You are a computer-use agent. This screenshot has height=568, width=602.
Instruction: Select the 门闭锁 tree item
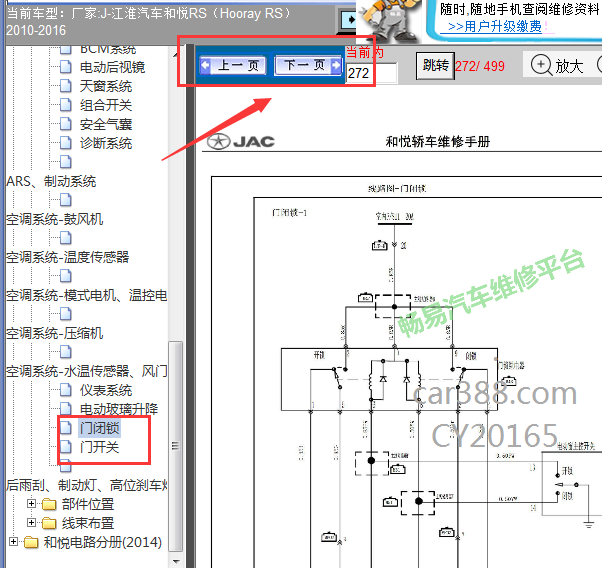tap(100, 428)
